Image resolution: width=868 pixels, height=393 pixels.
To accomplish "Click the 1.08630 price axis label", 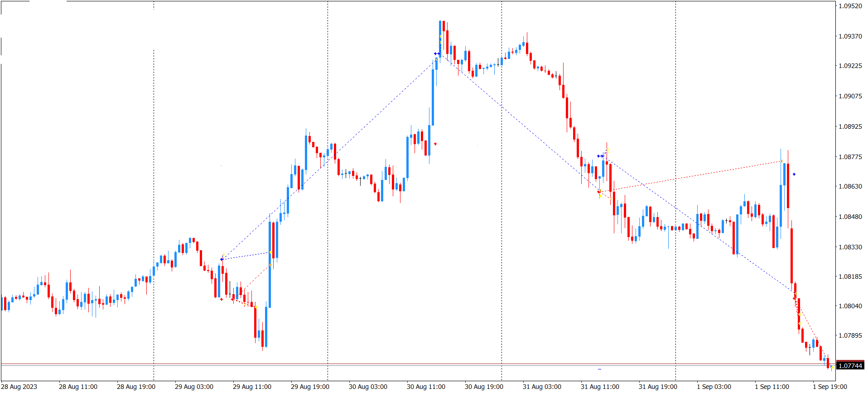I will click(850, 186).
